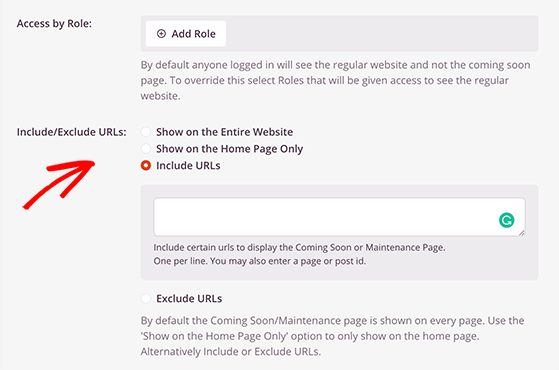Click the text area resize handle corner
The width and height of the screenshot is (559, 370).
point(522,233)
